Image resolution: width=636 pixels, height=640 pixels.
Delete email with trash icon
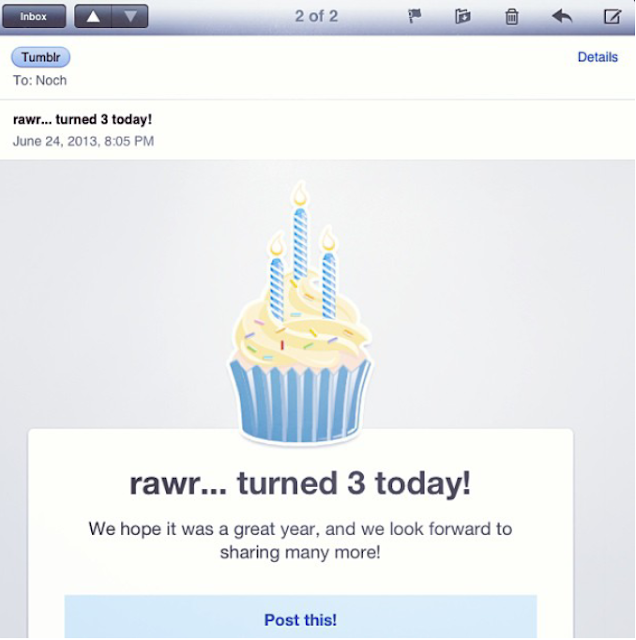pos(511,16)
